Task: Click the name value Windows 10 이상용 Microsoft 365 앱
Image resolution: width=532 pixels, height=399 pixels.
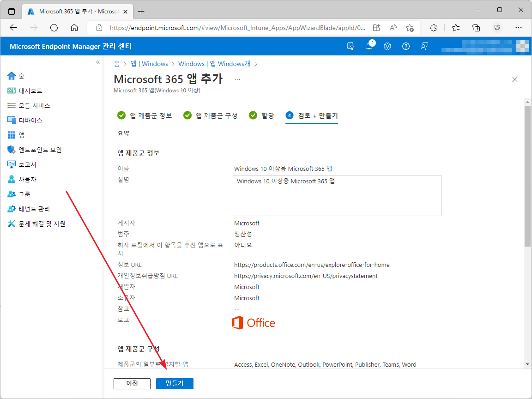Action: (283, 169)
